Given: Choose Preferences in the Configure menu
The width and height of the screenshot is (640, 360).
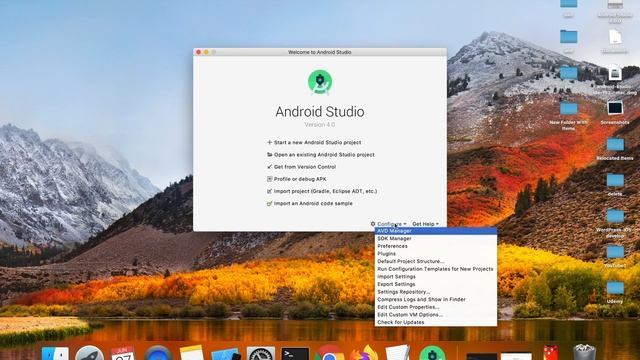Looking at the screenshot, I should tap(436, 246).
